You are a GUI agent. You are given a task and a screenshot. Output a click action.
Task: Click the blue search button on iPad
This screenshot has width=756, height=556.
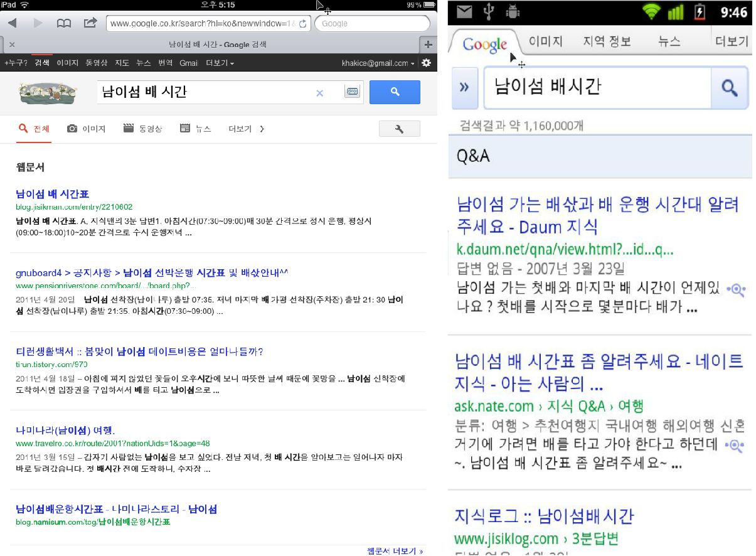[x=395, y=92]
